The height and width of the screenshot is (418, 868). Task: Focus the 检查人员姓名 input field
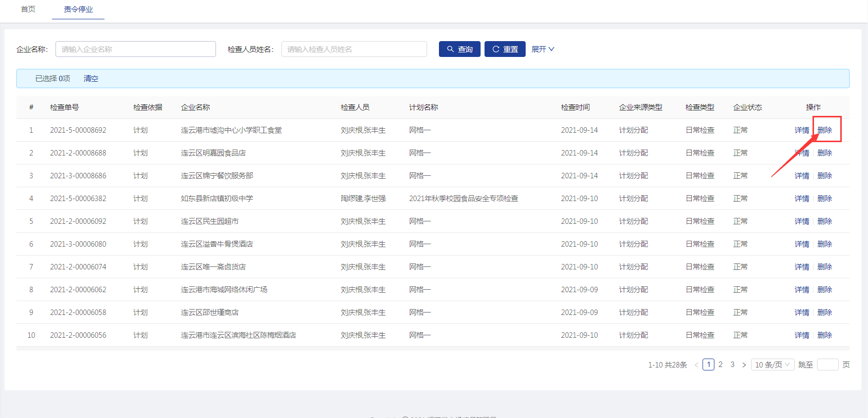[354, 49]
